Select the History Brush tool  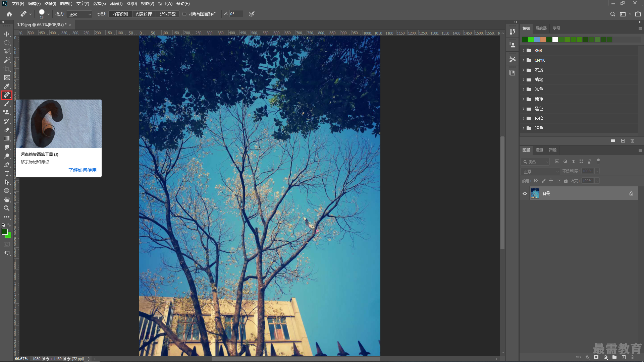coord(7,121)
